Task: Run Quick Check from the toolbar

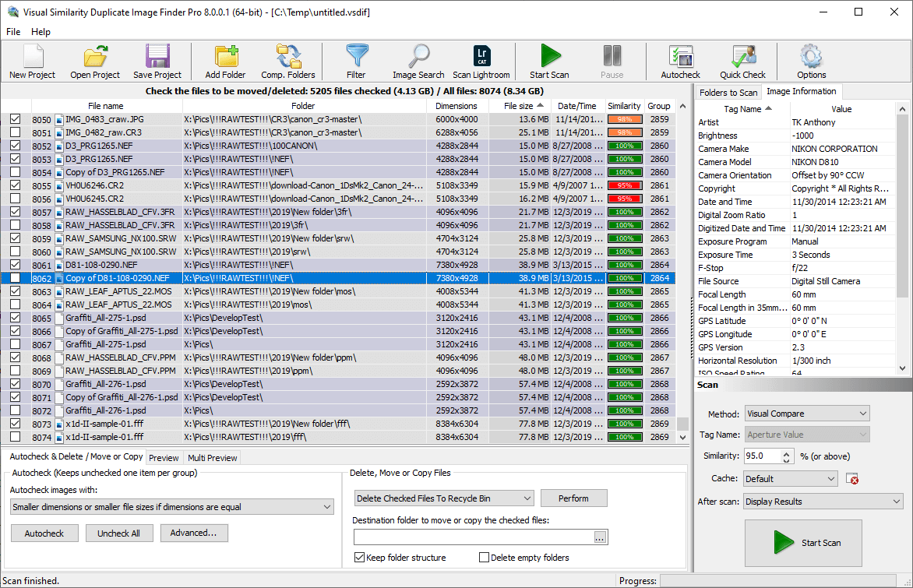Action: tap(742, 61)
